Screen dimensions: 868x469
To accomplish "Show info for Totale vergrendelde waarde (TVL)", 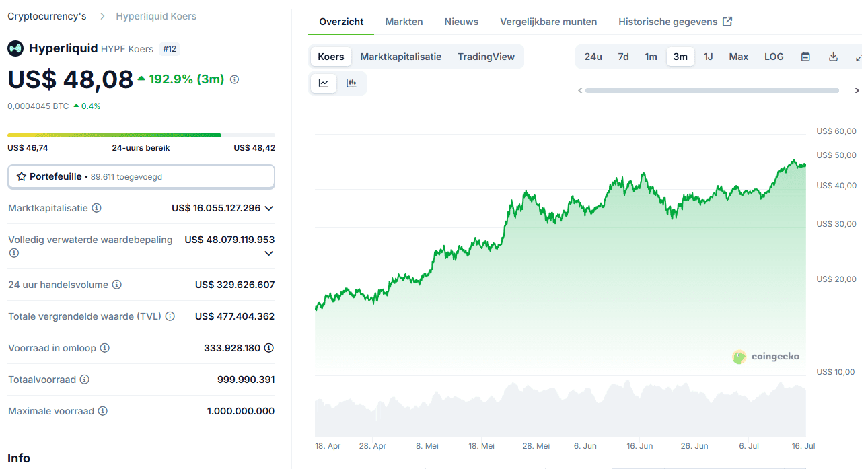I will point(170,316).
